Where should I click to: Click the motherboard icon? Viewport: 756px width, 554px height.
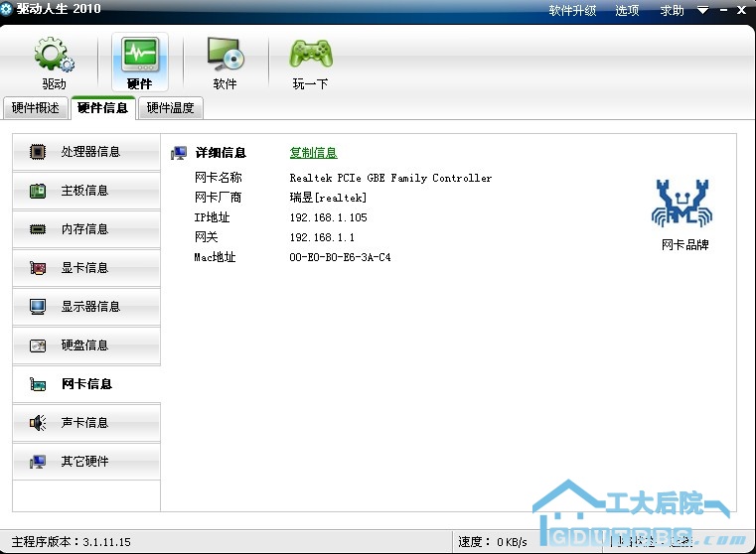[x=38, y=191]
